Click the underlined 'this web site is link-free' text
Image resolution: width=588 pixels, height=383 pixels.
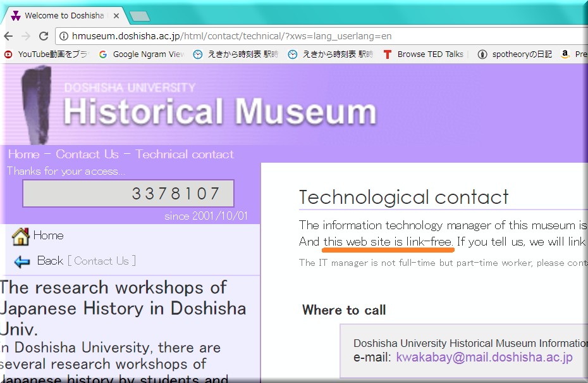(388, 242)
